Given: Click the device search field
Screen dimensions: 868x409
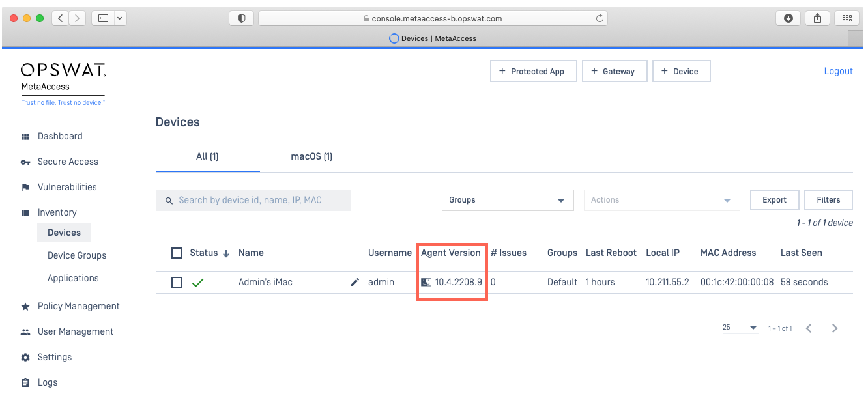Looking at the screenshot, I should 253,200.
